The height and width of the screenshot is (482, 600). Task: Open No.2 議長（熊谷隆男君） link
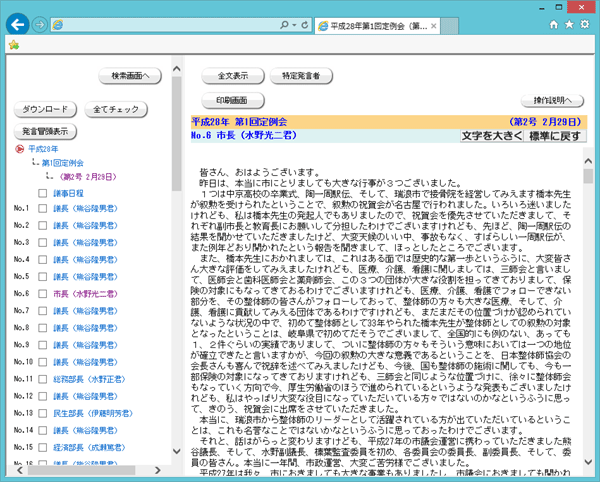pyautogui.click(x=85, y=225)
